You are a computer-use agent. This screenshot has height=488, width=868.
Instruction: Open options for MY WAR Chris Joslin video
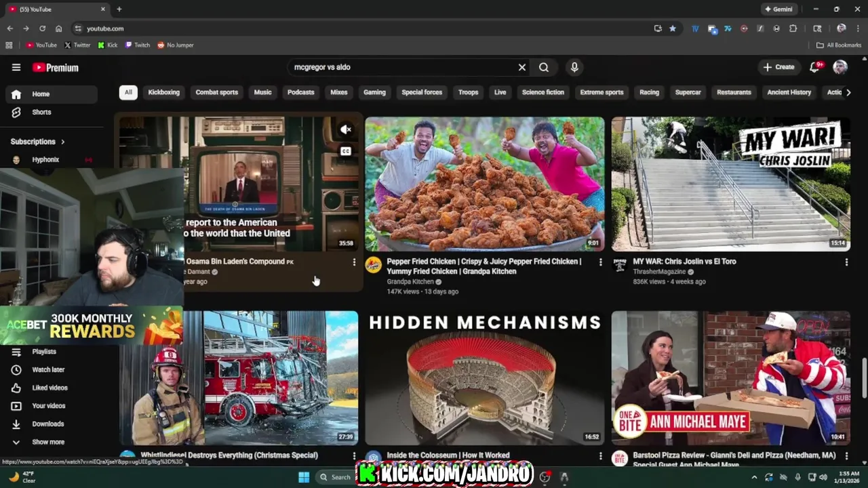846,262
